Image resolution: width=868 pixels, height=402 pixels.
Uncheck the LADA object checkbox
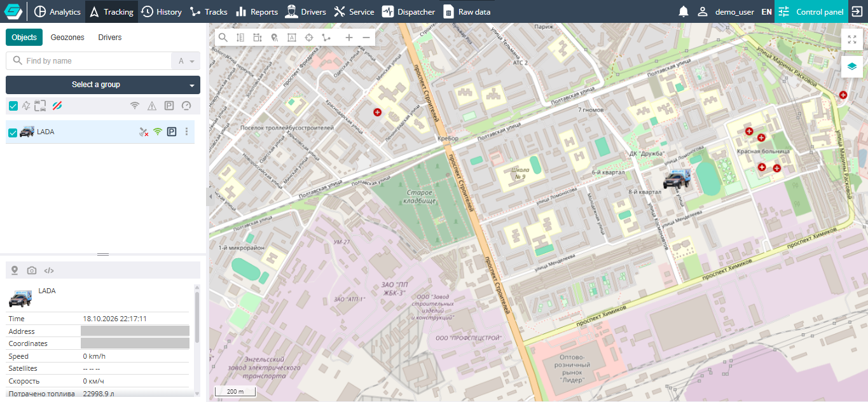coord(13,132)
